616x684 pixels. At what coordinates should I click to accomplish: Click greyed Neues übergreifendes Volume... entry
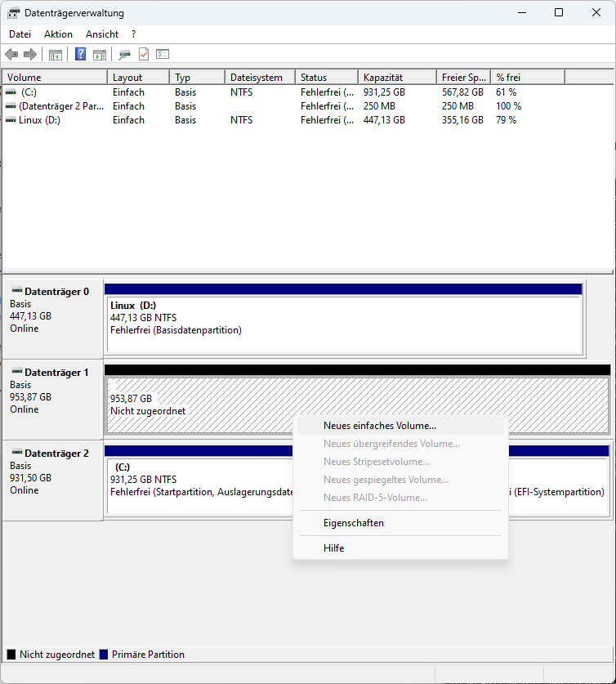point(400,444)
